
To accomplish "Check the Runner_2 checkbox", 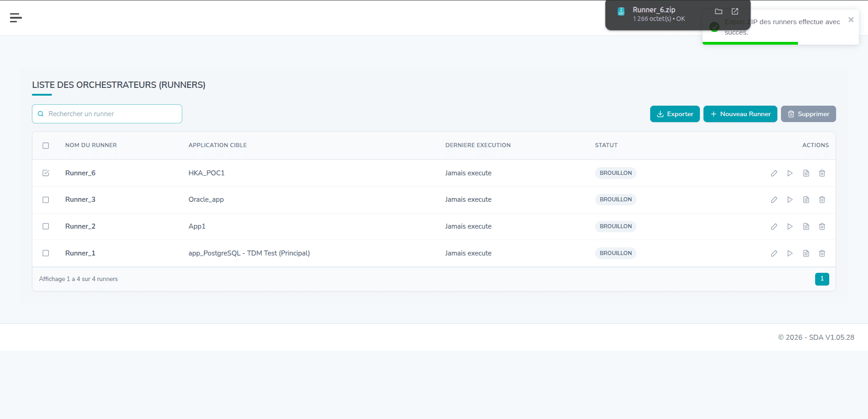I will [x=46, y=226].
